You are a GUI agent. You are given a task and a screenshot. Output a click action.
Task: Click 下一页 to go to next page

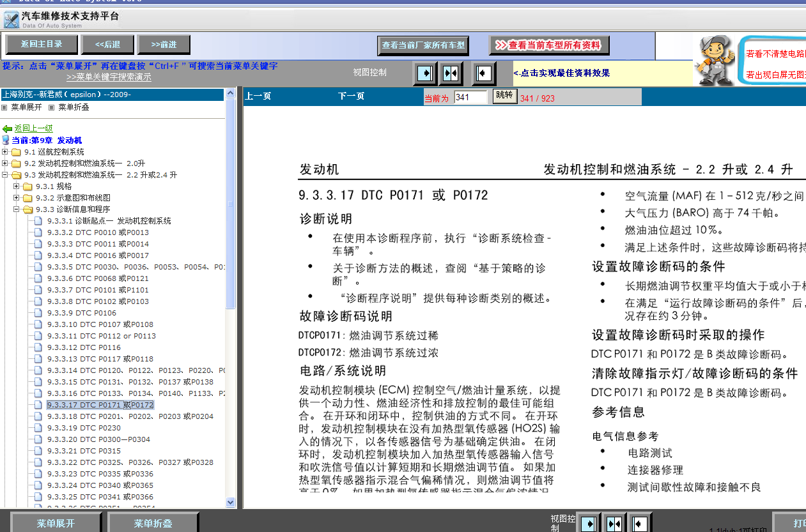352,96
